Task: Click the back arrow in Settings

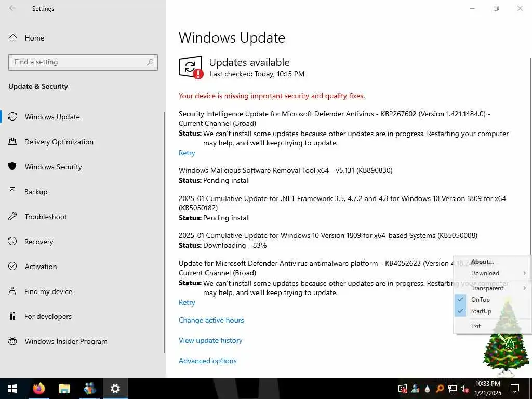Action: click(12, 8)
